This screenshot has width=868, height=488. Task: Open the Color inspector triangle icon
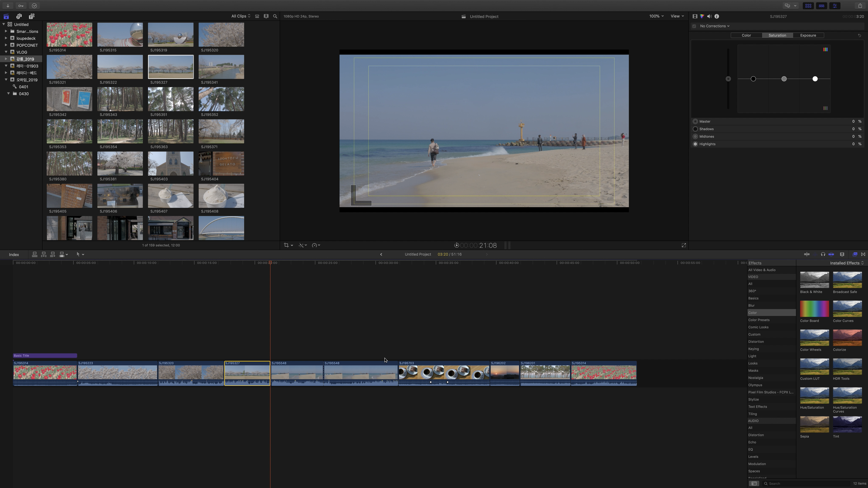(702, 16)
